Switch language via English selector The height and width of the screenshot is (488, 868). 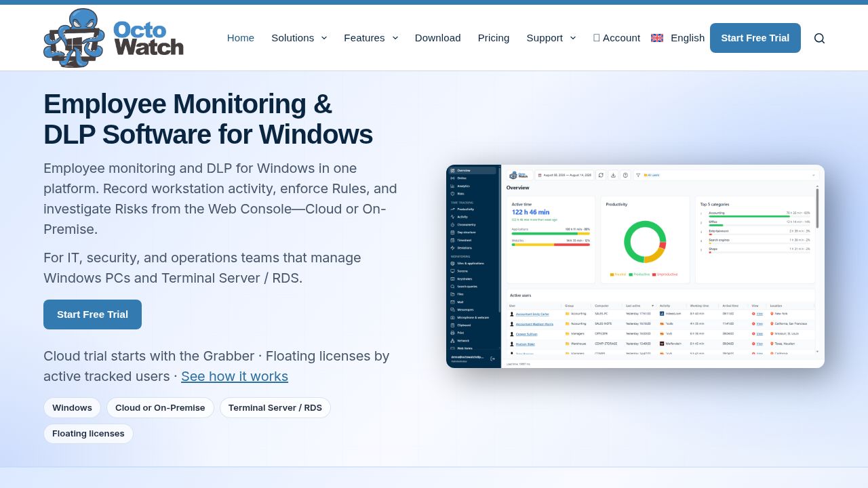(x=677, y=38)
